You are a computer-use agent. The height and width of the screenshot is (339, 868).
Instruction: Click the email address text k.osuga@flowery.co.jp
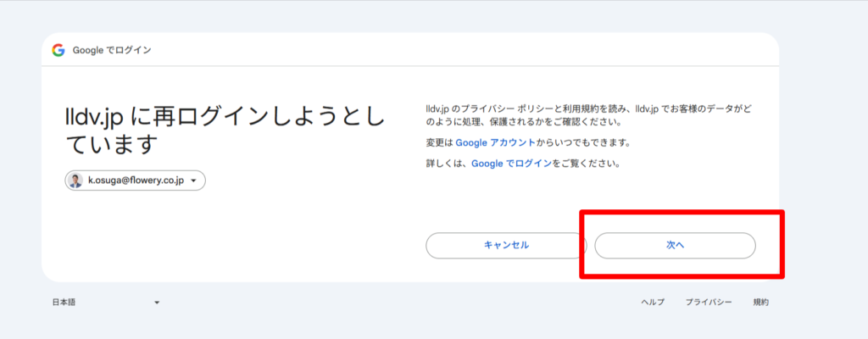coord(136,181)
